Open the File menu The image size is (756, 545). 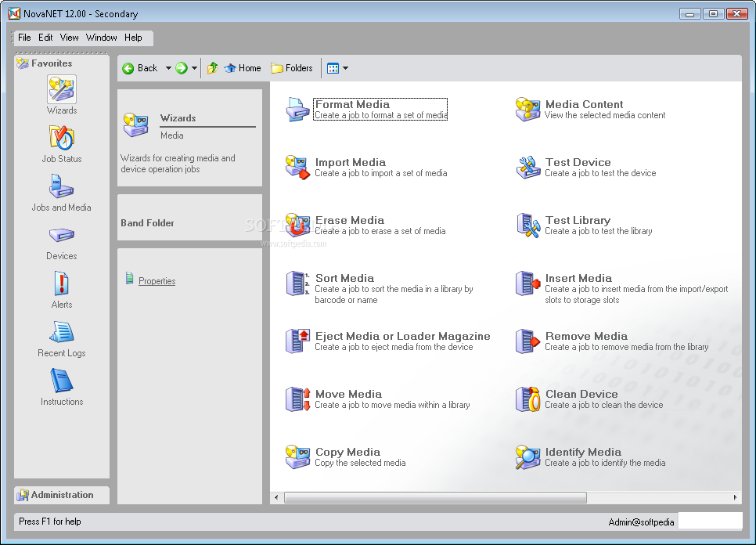(x=24, y=38)
